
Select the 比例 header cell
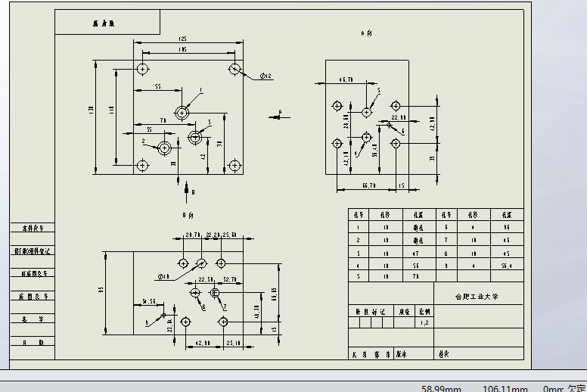tap(424, 312)
